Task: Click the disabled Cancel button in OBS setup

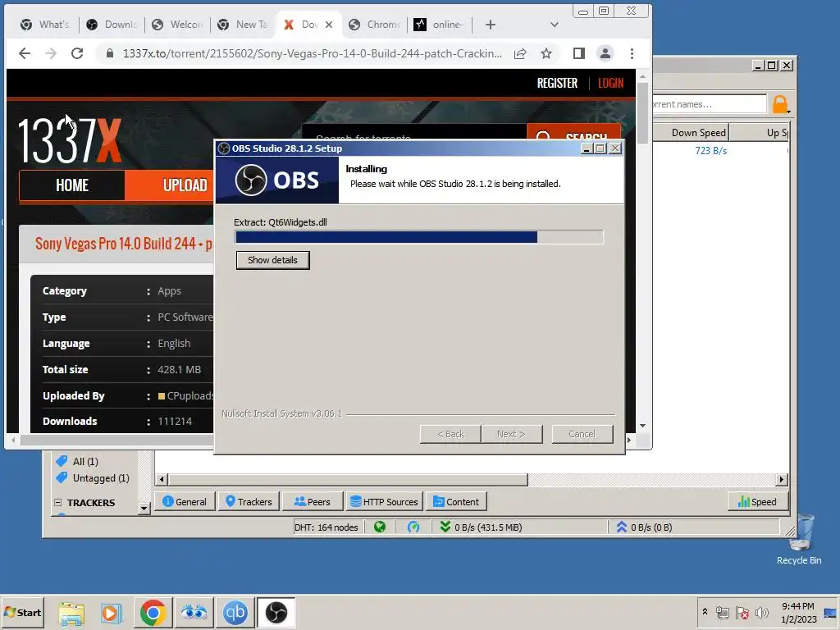Action: tap(582, 434)
